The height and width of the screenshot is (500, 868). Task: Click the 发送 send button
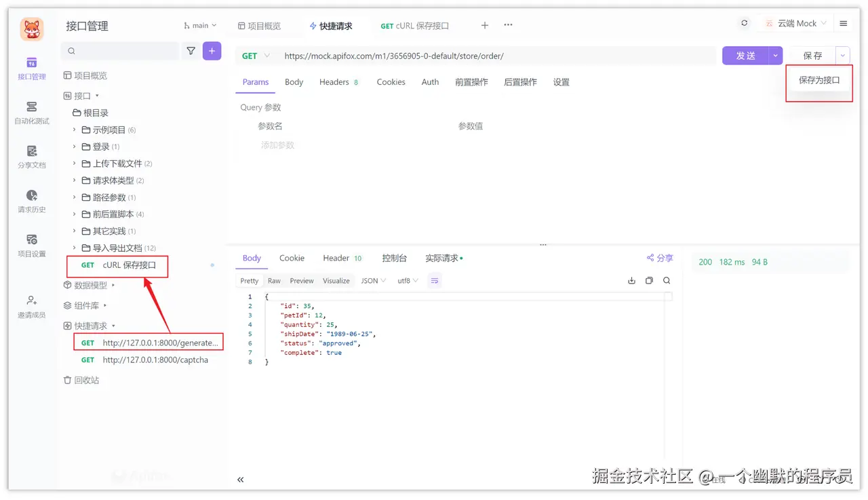745,56
